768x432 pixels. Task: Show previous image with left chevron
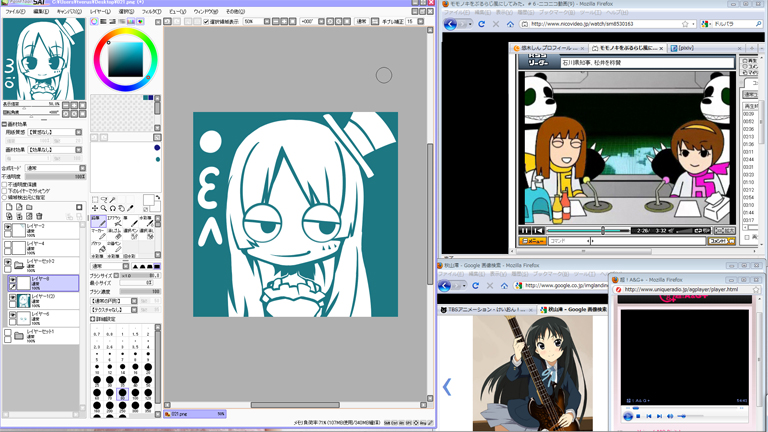[x=447, y=387]
